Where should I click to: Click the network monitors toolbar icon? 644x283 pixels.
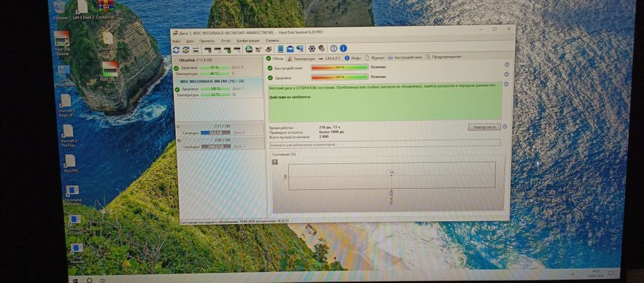[x=300, y=49]
